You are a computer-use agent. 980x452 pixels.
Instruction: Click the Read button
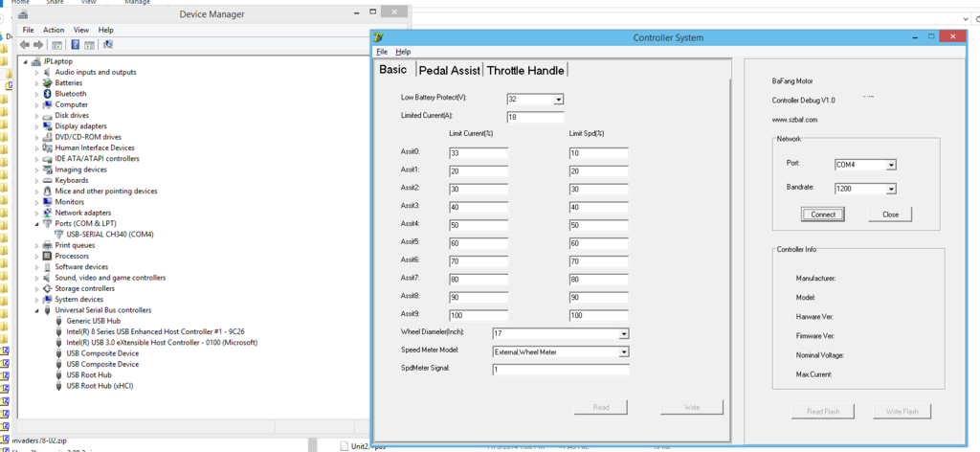click(x=601, y=407)
